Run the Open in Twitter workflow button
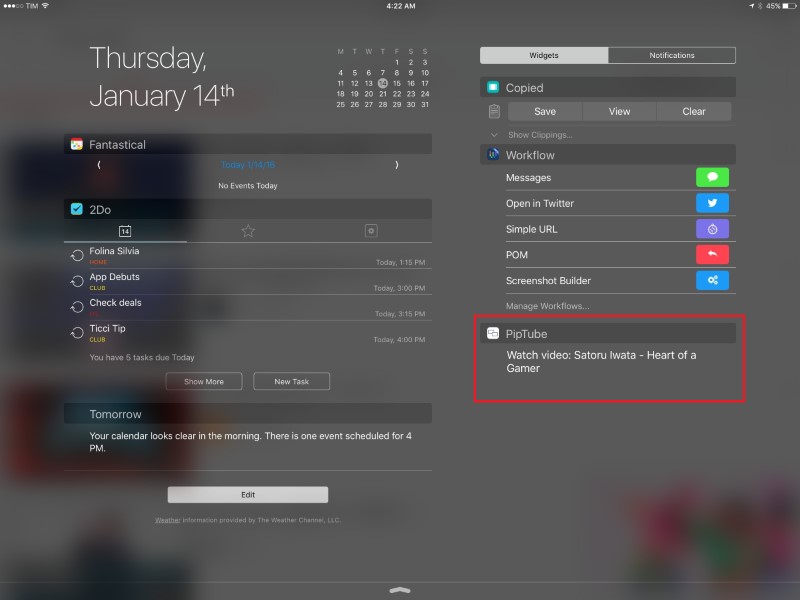Image resolution: width=800 pixels, height=600 pixels. click(x=712, y=203)
